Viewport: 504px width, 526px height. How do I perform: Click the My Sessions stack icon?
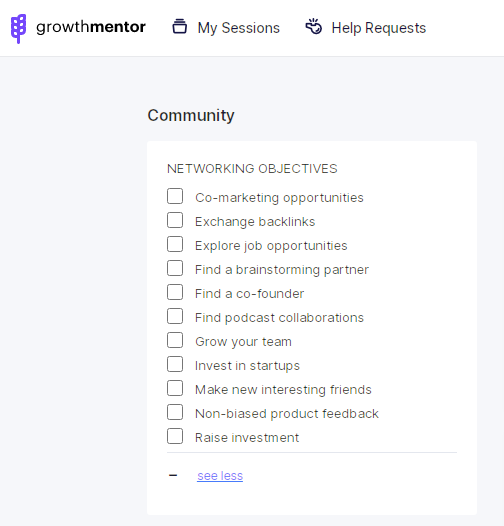click(180, 27)
